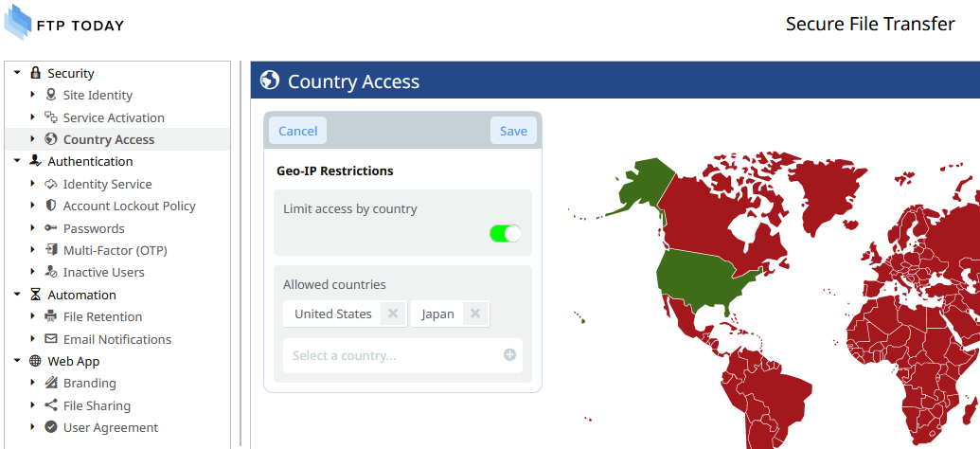Click the plus icon in country selector

coord(510,355)
